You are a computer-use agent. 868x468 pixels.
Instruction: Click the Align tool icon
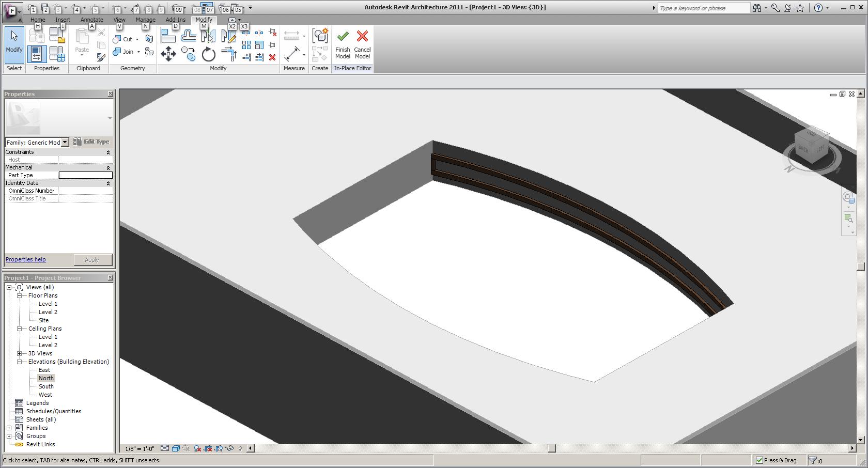click(x=168, y=36)
